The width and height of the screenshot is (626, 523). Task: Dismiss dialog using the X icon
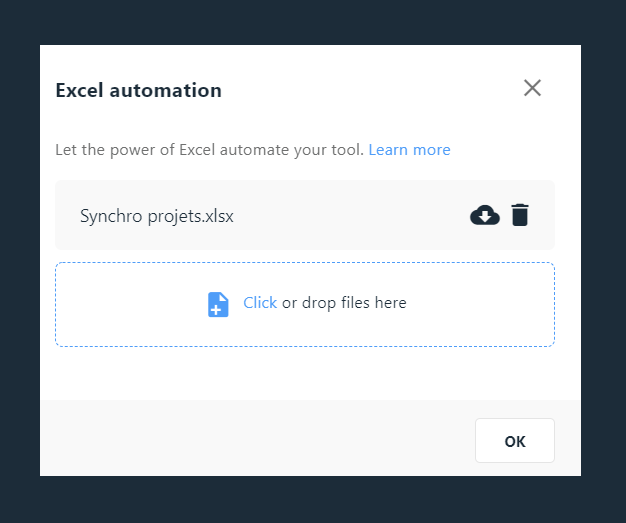[532, 88]
